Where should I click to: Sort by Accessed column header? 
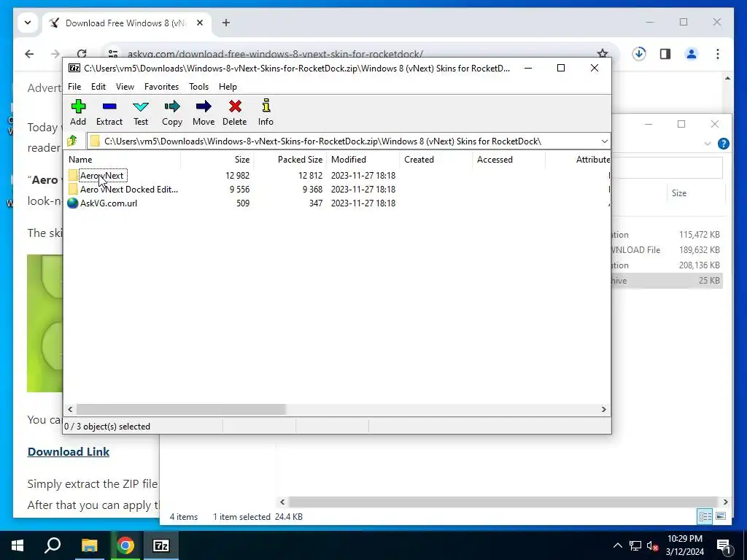pyautogui.click(x=508, y=160)
